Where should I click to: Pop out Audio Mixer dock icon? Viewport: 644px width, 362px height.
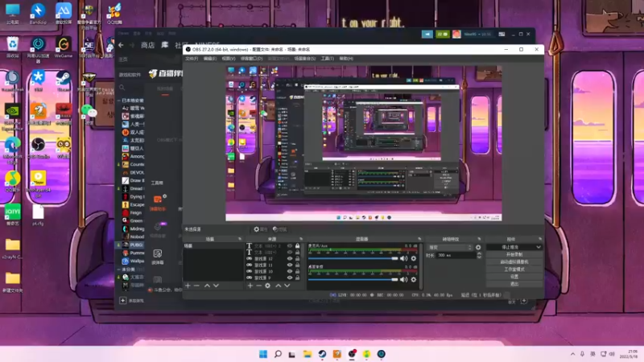point(419,239)
